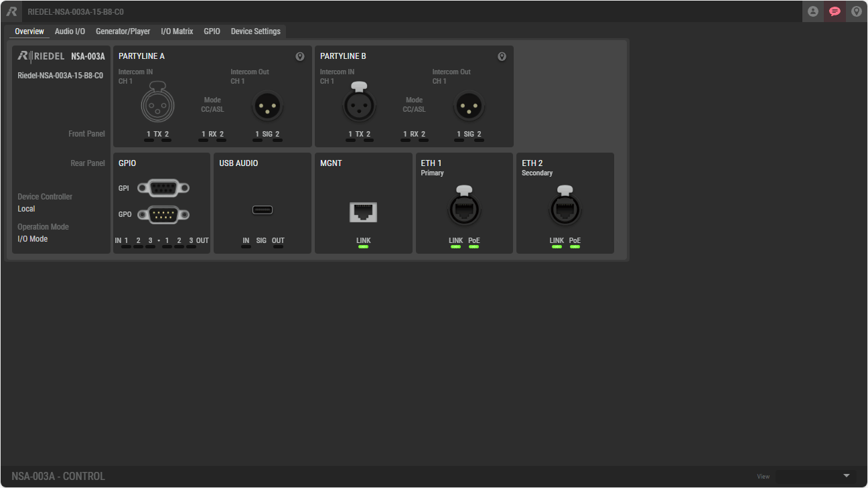Click the Partyline B identify pin icon
The image size is (868, 488).
(502, 57)
